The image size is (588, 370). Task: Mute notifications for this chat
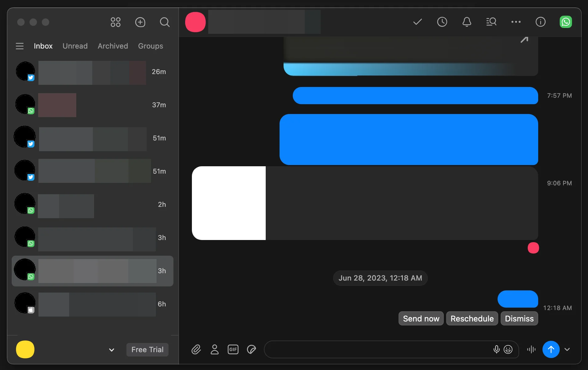click(466, 22)
